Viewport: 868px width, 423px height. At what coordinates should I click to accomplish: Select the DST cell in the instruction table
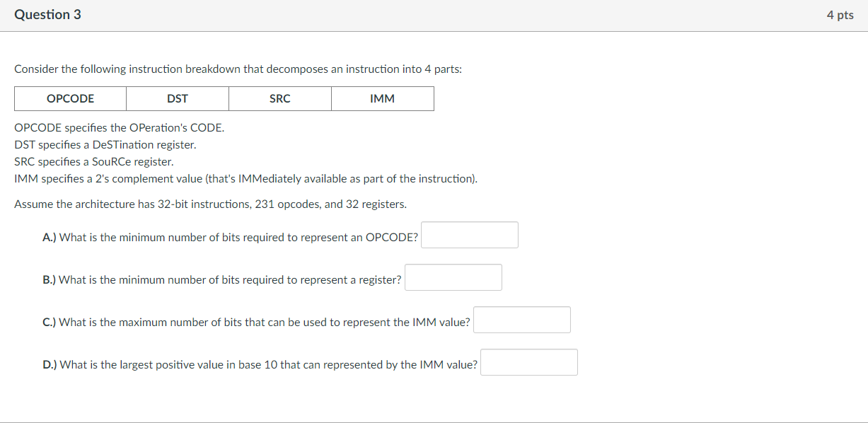(177, 98)
